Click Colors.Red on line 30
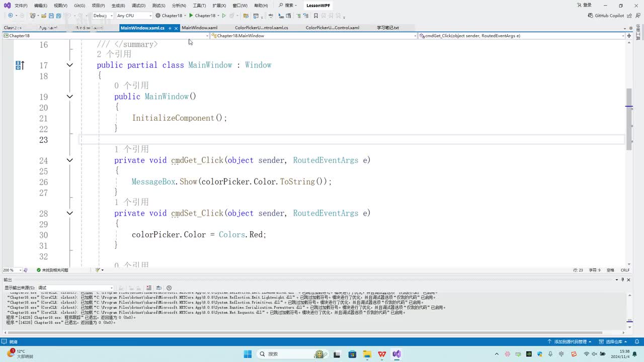 click(x=242, y=235)
